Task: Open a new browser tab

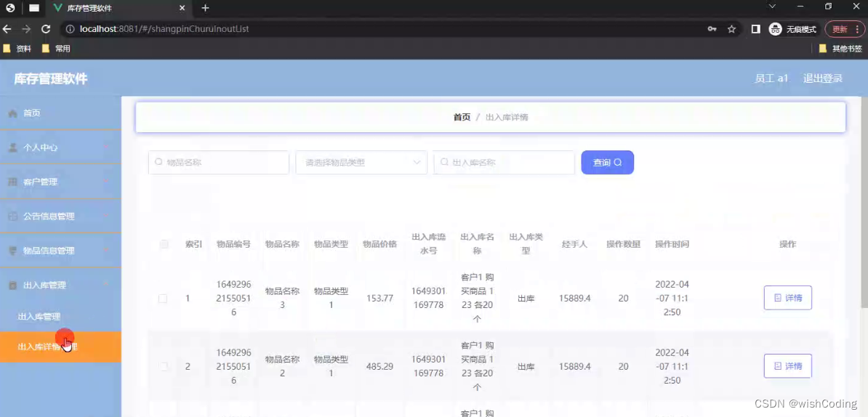Action: (206, 8)
